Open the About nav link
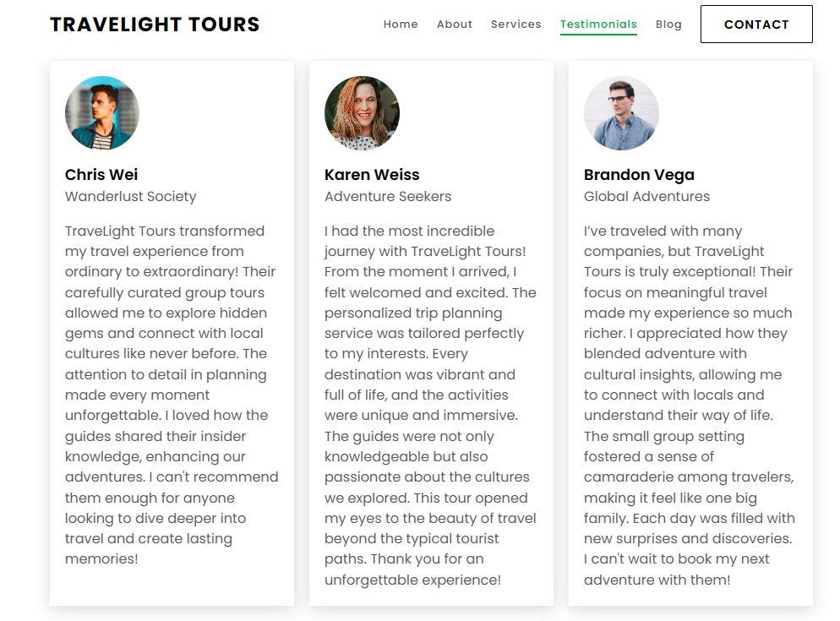The image size is (840, 621). [455, 25]
